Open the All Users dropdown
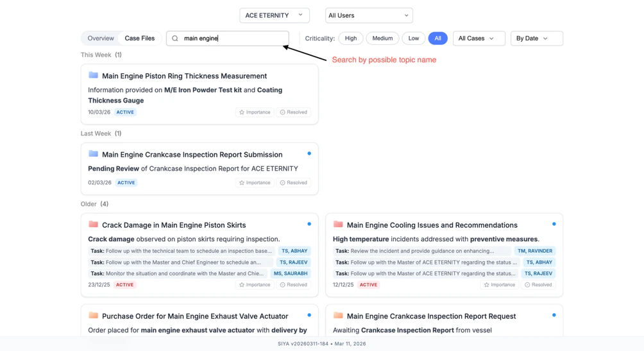Viewport: 644px width, 351px height. 369,15
